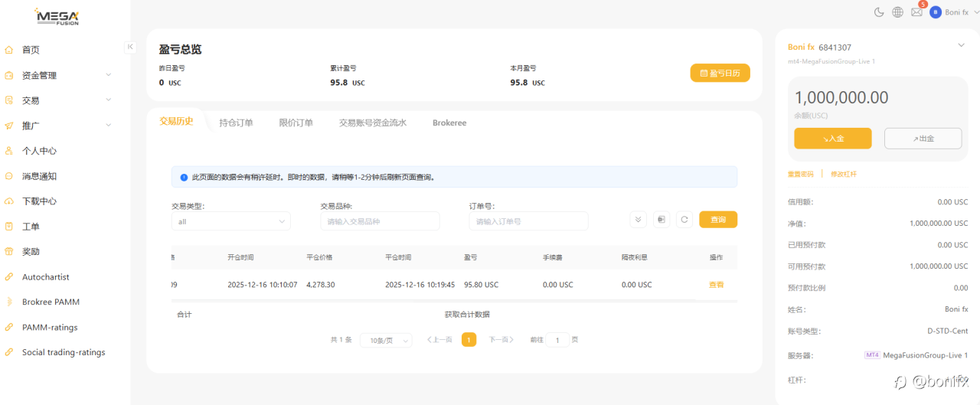
Task: Expand the 资金管理 sidebar submenu
Action: tap(108, 75)
